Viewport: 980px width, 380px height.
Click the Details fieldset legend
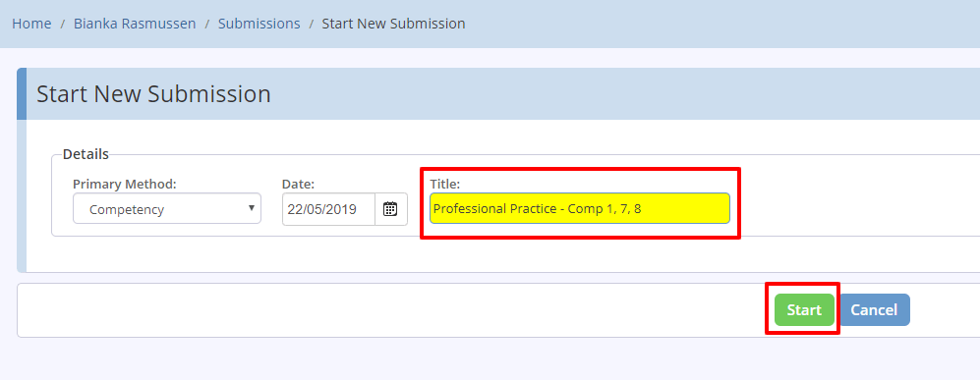pos(86,153)
